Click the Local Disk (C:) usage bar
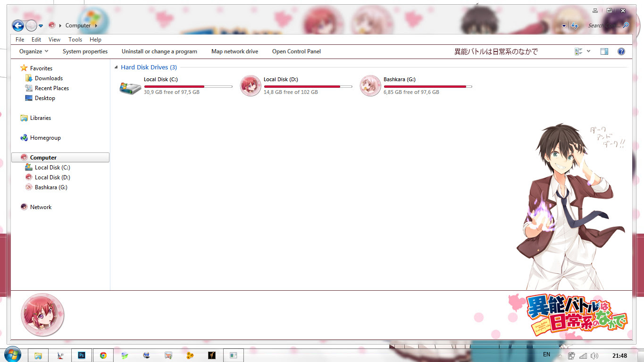This screenshot has width=644, height=362. (x=188, y=86)
